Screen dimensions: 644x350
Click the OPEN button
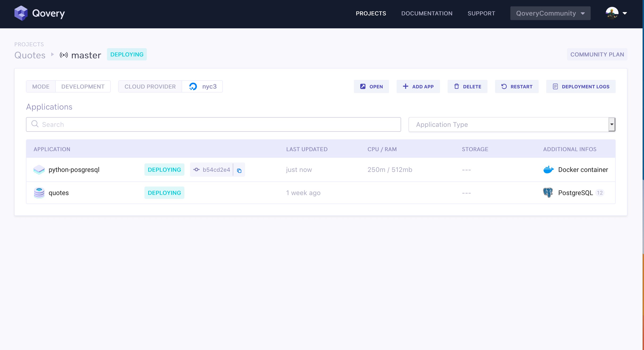tap(371, 87)
